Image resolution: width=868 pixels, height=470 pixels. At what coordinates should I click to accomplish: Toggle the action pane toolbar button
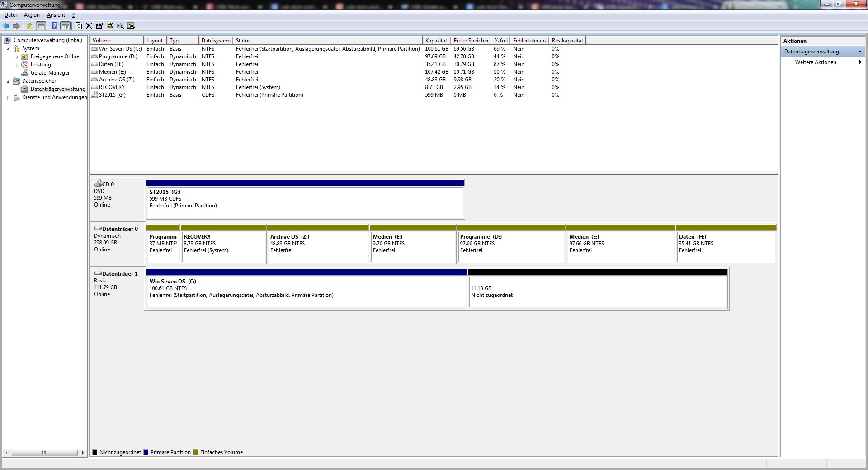(x=66, y=26)
